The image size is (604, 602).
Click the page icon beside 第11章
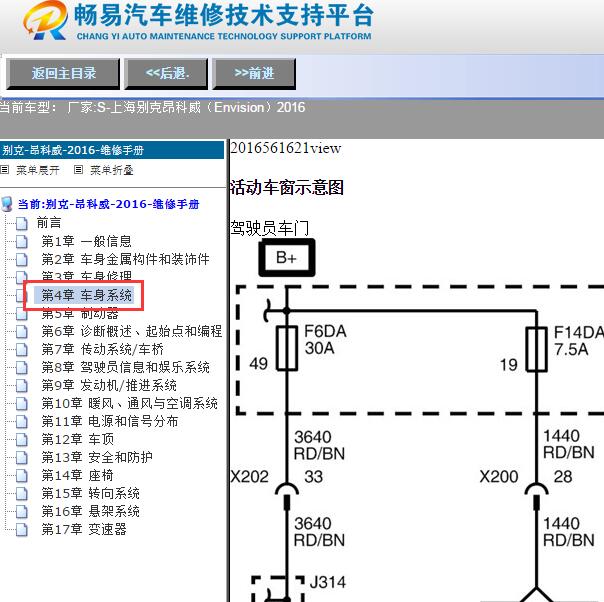22,421
